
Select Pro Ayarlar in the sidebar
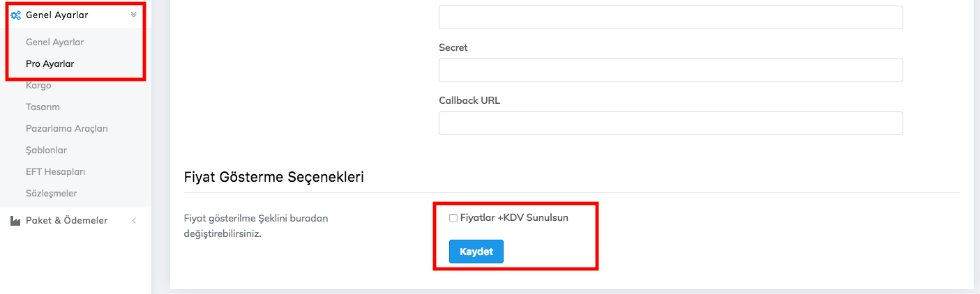(50, 63)
